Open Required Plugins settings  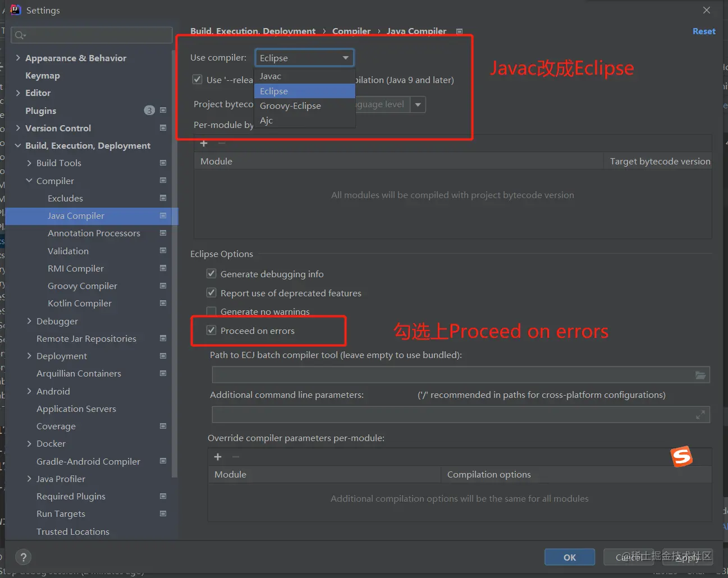coord(71,497)
